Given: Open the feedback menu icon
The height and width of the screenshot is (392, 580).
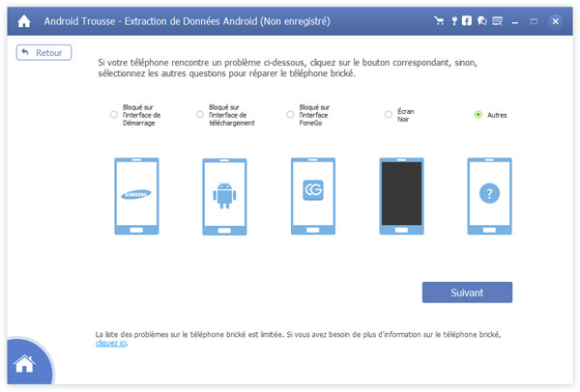Looking at the screenshot, I should coord(497,20).
